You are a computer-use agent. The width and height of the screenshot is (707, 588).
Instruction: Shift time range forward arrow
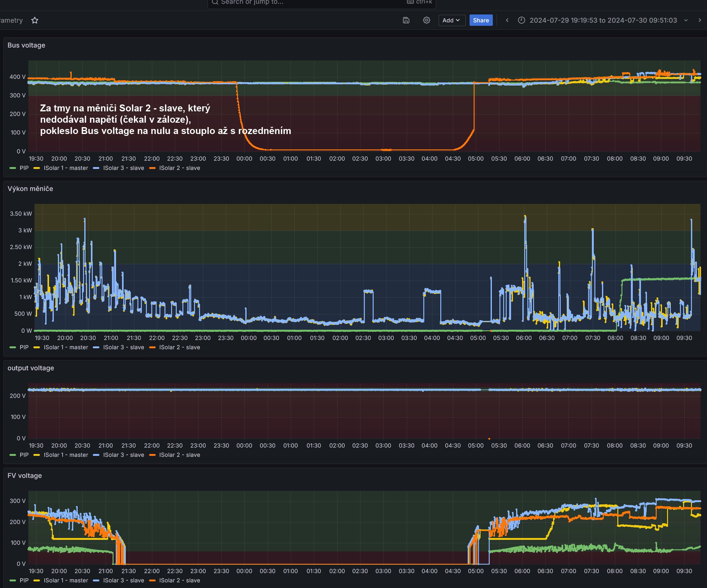699,20
